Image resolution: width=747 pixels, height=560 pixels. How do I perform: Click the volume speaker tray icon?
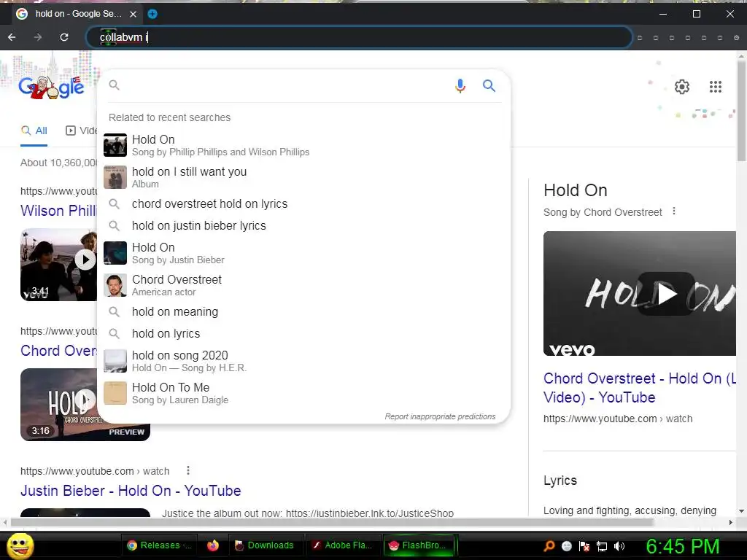point(620,546)
